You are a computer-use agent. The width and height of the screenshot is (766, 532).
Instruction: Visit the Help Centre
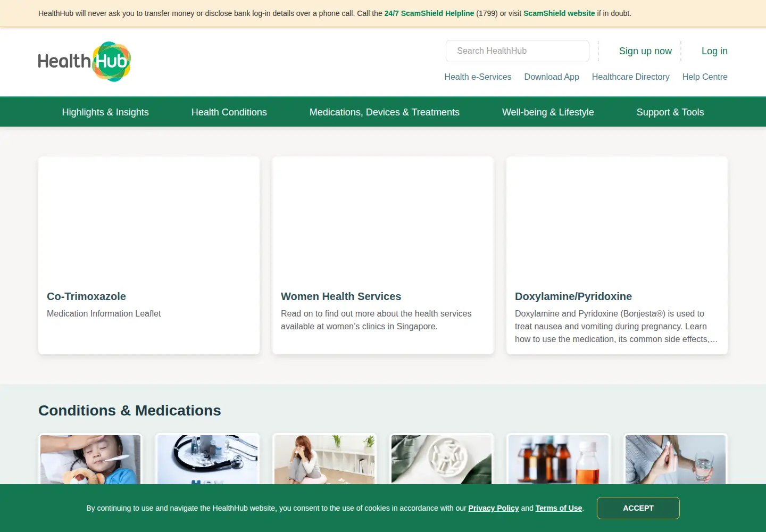(705, 77)
